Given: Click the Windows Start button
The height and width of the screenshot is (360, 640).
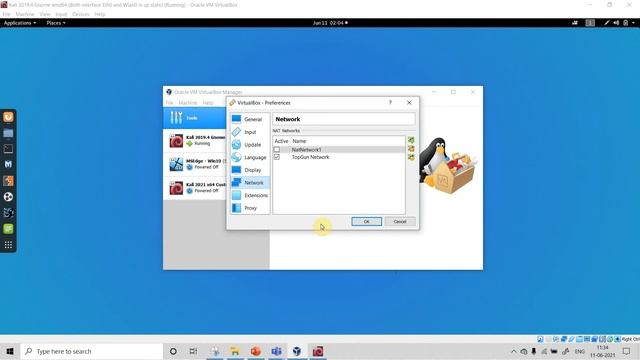Looking at the screenshot, I should click(x=10, y=351).
